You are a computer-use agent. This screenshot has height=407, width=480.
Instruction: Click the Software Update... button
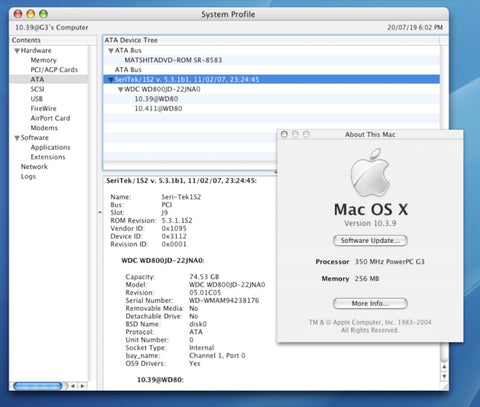(370, 241)
